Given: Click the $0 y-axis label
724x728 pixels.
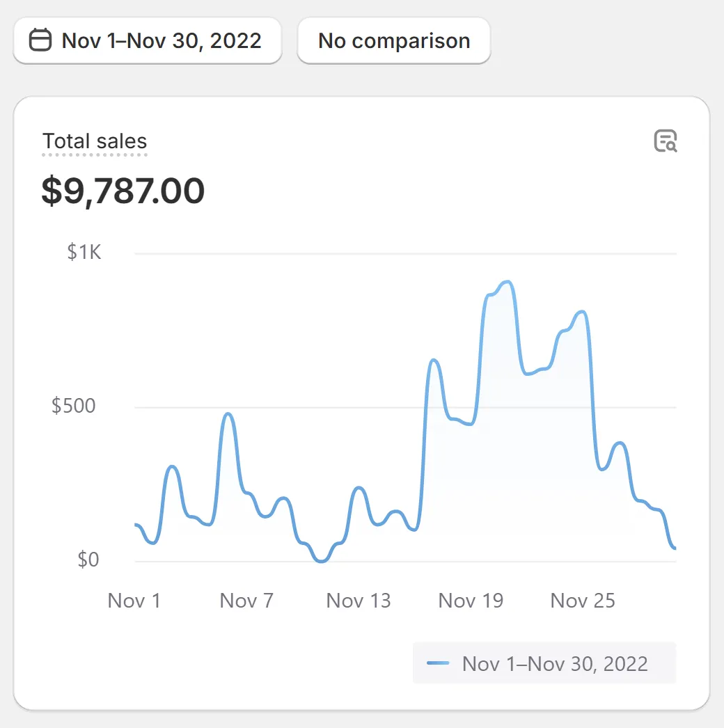Looking at the screenshot, I should [x=88, y=560].
